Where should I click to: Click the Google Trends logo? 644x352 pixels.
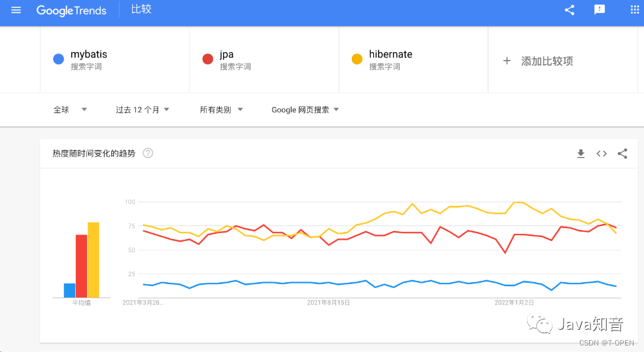pyautogui.click(x=71, y=10)
